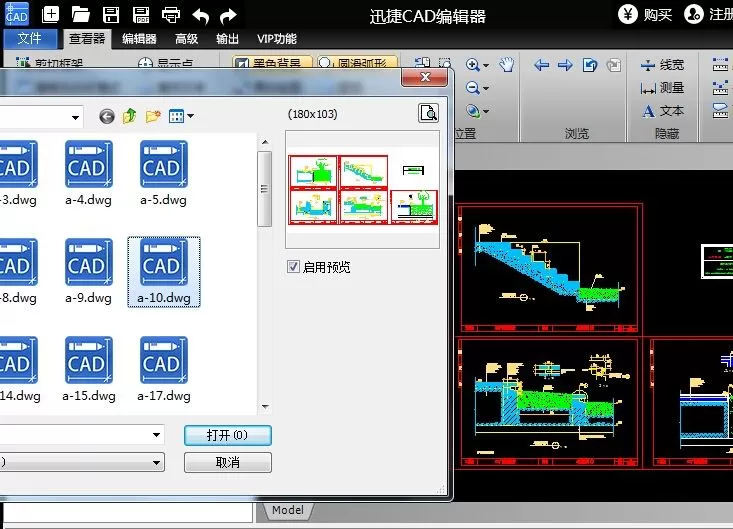Open folder icon in quick access toolbar
The width and height of the screenshot is (733, 529).
[80, 15]
